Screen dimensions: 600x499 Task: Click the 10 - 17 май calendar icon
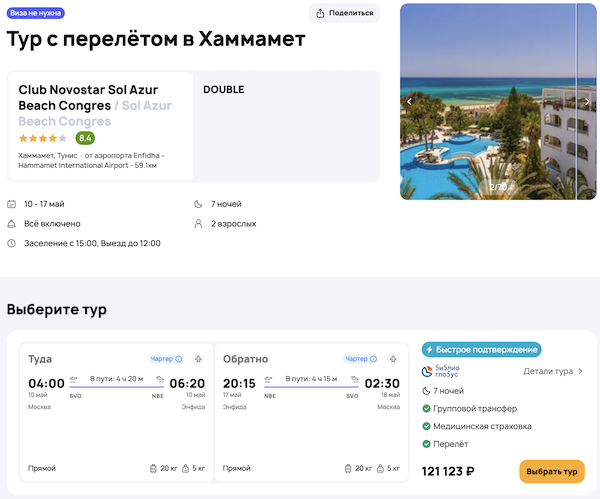12,204
